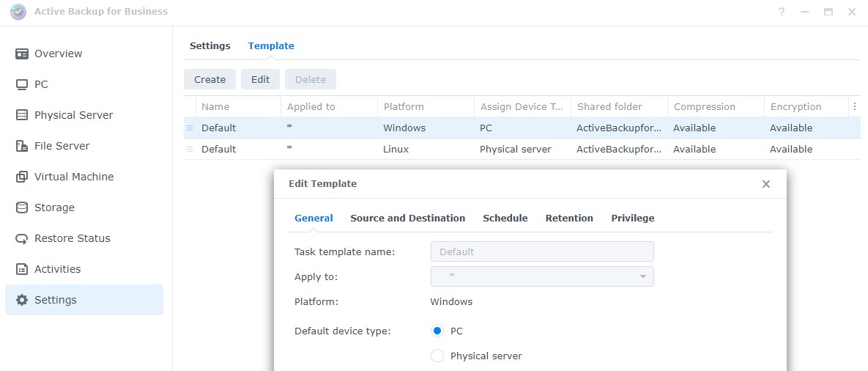This screenshot has height=371, width=868.
Task: Open Virtual Machine in the sidebar
Action: 84,177
